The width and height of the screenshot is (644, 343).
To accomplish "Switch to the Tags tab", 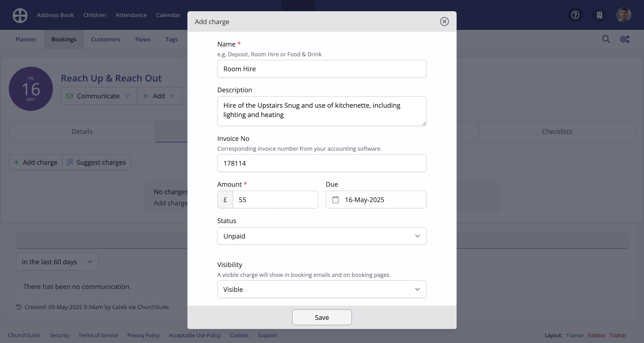I will [x=172, y=39].
